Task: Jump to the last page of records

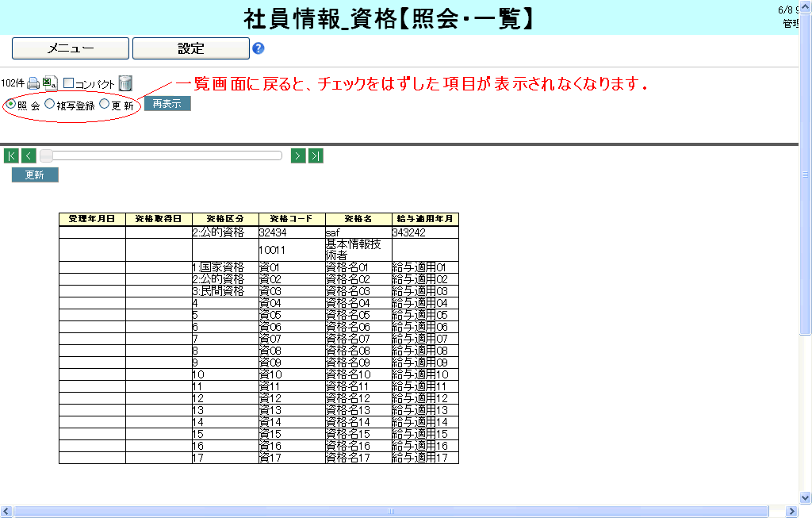Action: coord(316,155)
